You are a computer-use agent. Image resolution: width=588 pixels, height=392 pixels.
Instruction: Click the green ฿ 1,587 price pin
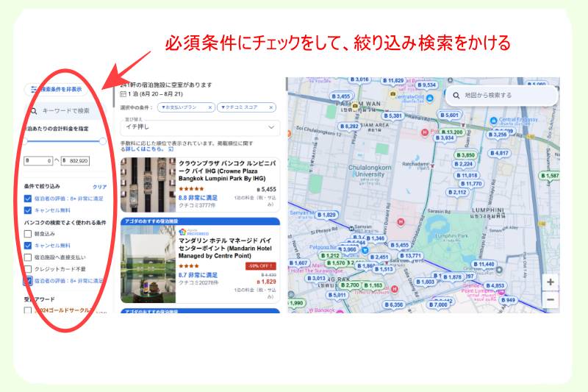(x=550, y=176)
